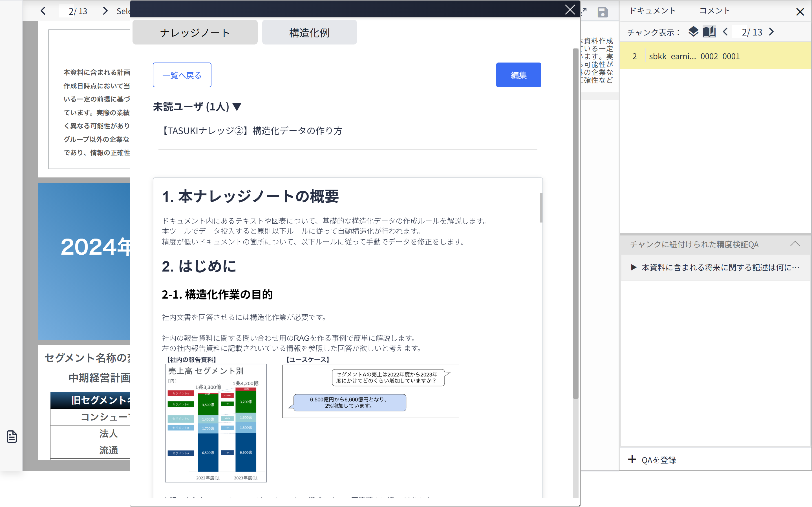Click the 一覧へ戻る button

pos(182,75)
